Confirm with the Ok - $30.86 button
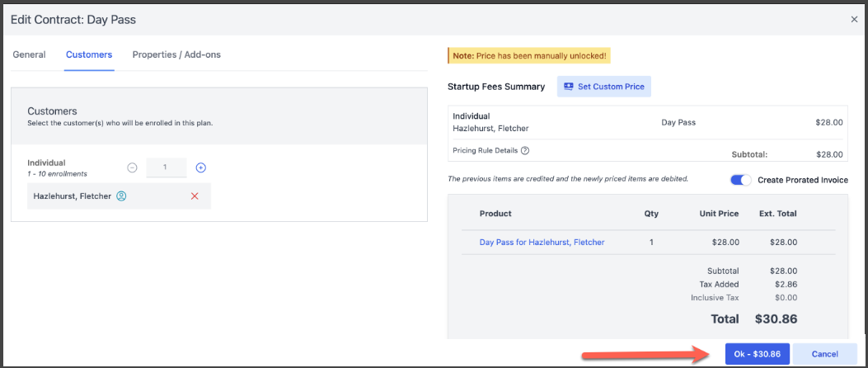This screenshot has width=868, height=368. pyautogui.click(x=758, y=353)
